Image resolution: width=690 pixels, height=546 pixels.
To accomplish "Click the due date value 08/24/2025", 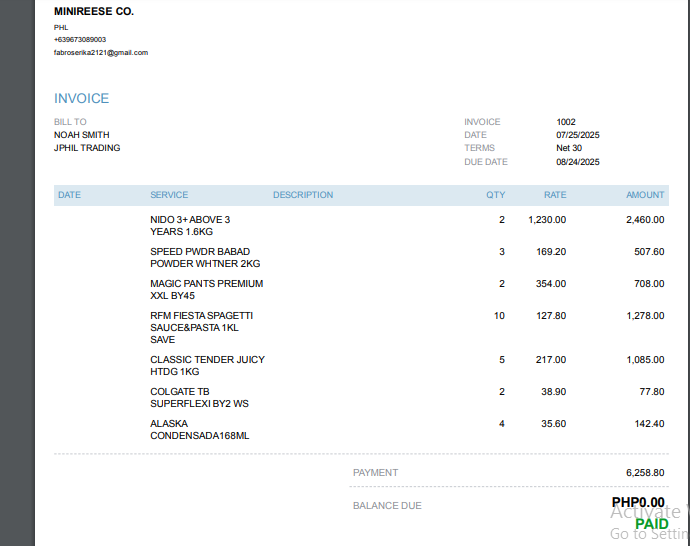I will (x=578, y=162).
